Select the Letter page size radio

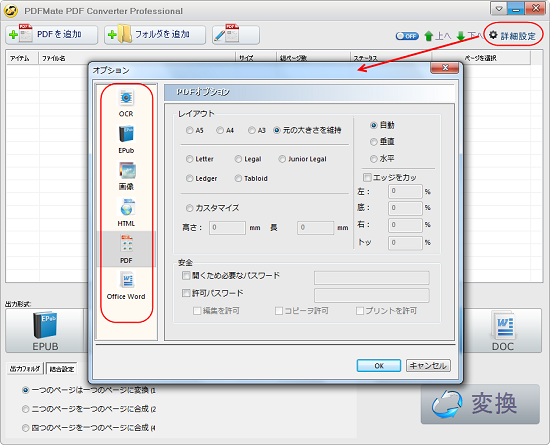pos(189,159)
